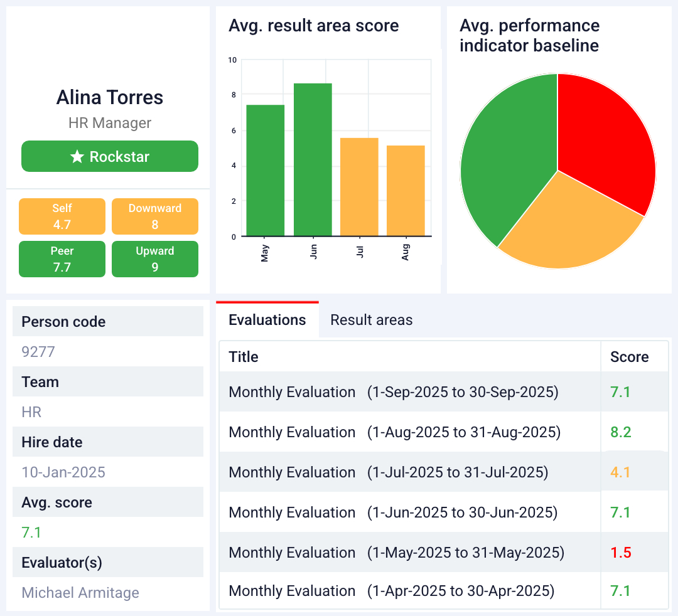The image size is (678, 616).
Task: Click the May bar in chart
Action: (x=265, y=171)
